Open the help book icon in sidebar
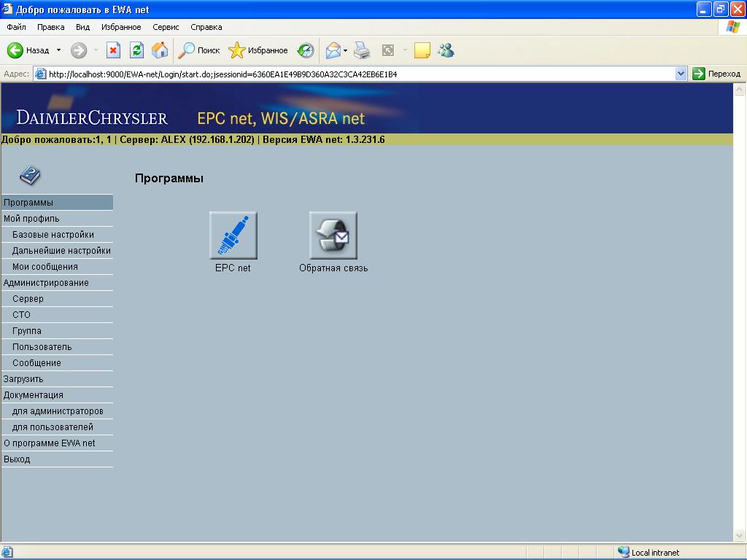This screenshot has height=560, width=747. [30, 175]
